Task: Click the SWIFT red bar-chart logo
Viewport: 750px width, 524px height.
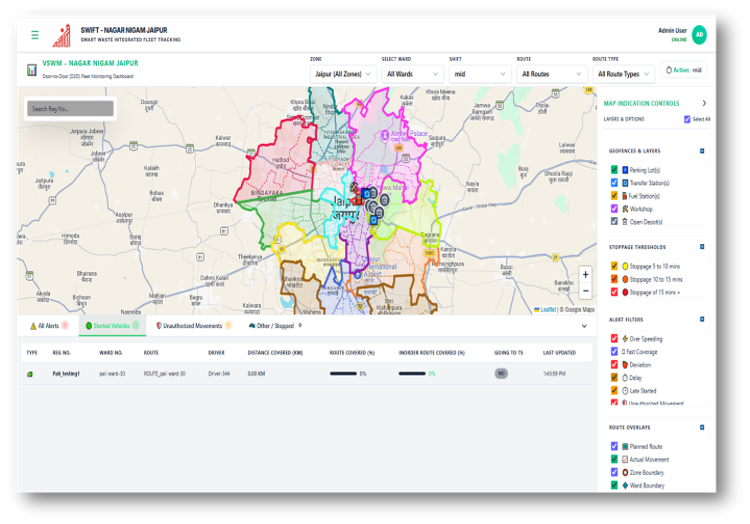Action: pyautogui.click(x=62, y=36)
